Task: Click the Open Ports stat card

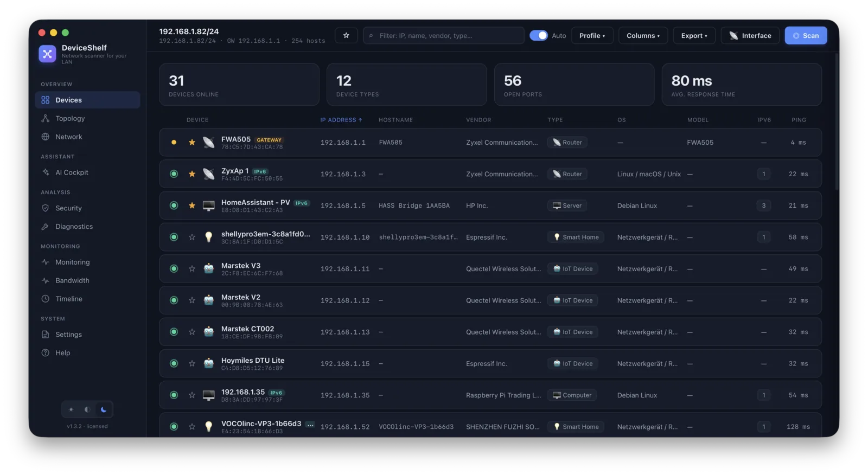Action: (574, 85)
